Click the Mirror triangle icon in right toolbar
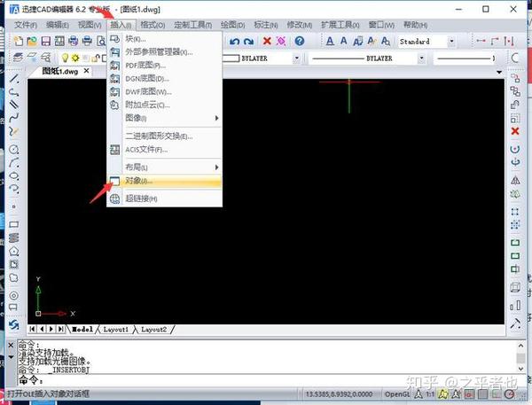 pyautogui.click(x=515, y=180)
